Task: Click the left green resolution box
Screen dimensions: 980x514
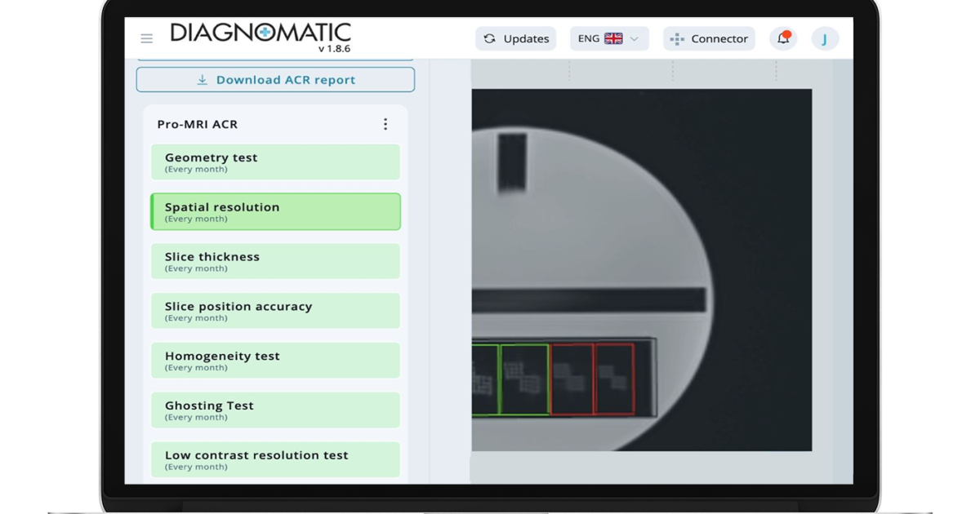Action: pyautogui.click(x=485, y=379)
